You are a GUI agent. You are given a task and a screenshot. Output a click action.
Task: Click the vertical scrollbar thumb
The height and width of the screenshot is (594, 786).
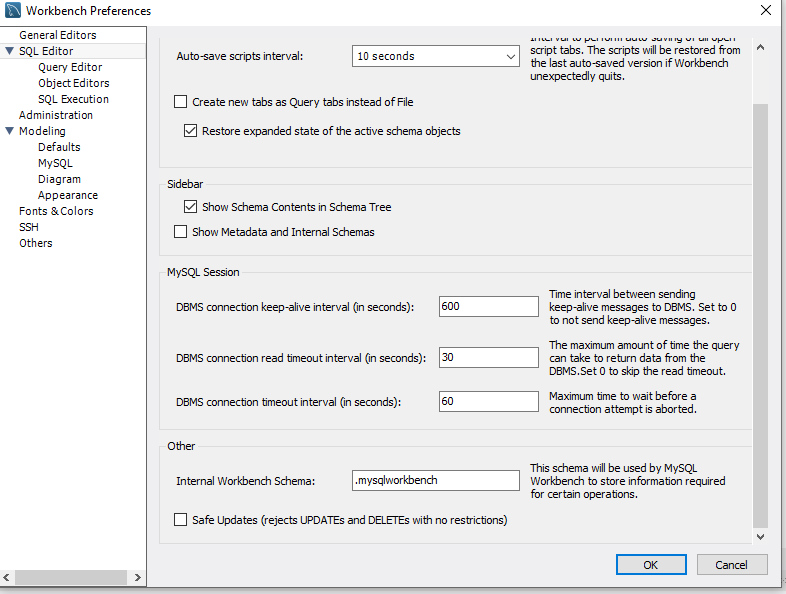tap(760, 316)
